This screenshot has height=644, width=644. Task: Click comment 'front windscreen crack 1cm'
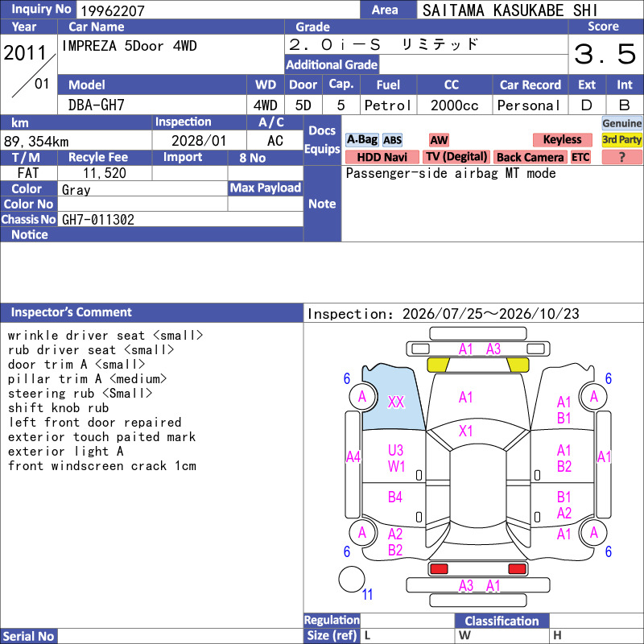pyautogui.click(x=102, y=466)
